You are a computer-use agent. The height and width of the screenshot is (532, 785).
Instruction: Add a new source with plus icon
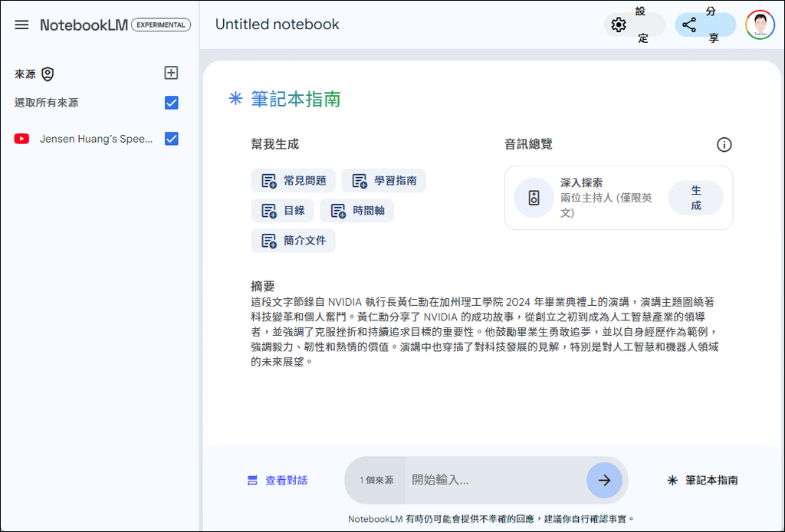coord(171,73)
